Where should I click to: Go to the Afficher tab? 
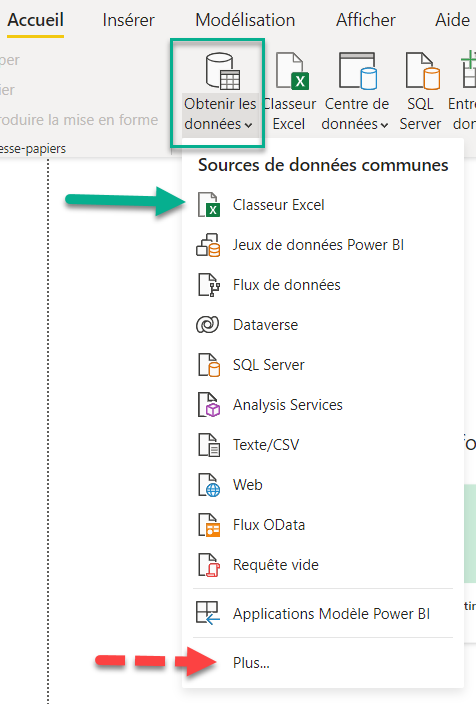click(x=366, y=20)
